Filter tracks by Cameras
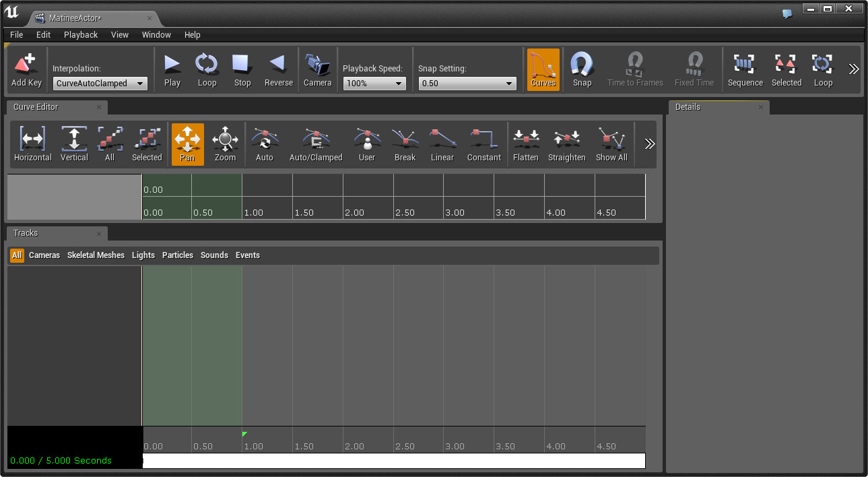Image resolution: width=868 pixels, height=477 pixels. (x=44, y=255)
